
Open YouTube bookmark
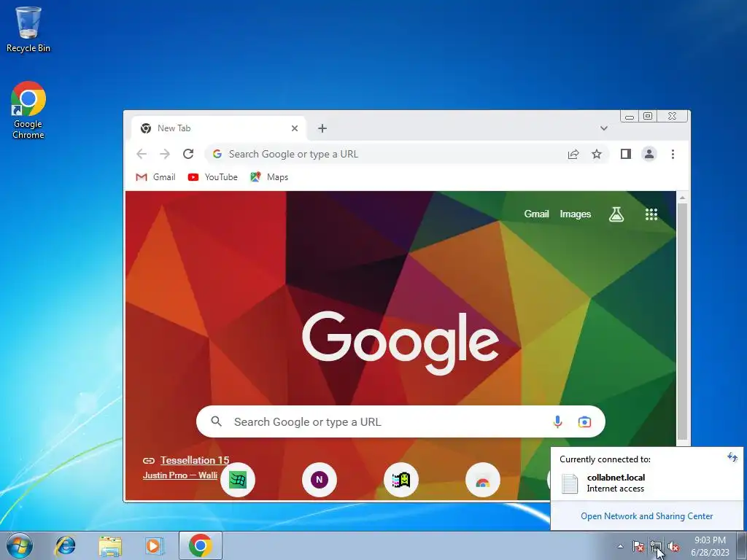pyautogui.click(x=212, y=177)
